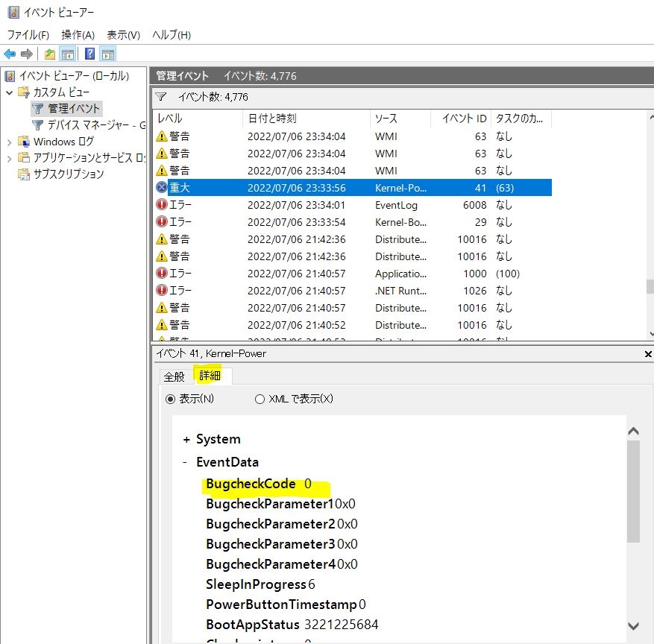
Task: Click the Custom Views folder icon
Action: click(24, 92)
